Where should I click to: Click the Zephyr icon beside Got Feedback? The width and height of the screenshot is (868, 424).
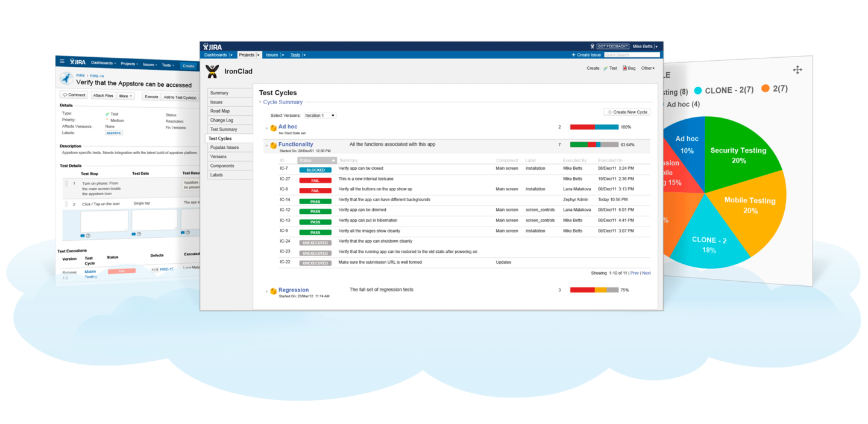[x=593, y=46]
